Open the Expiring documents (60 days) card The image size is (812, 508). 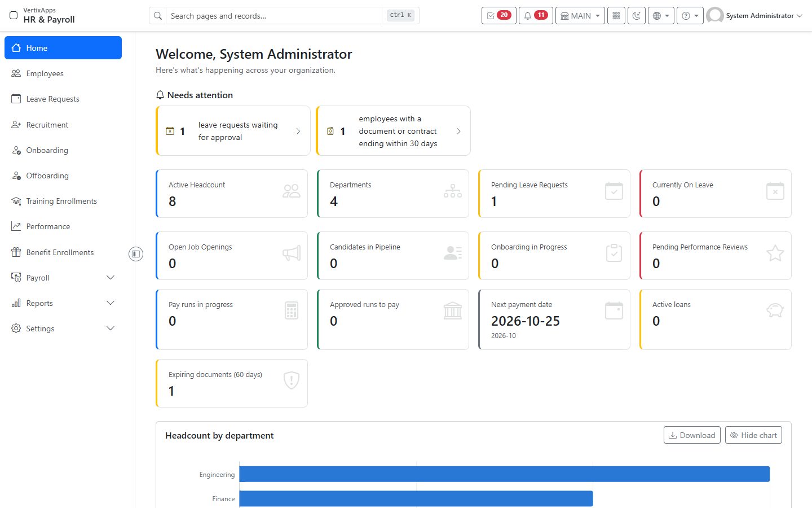tap(232, 383)
